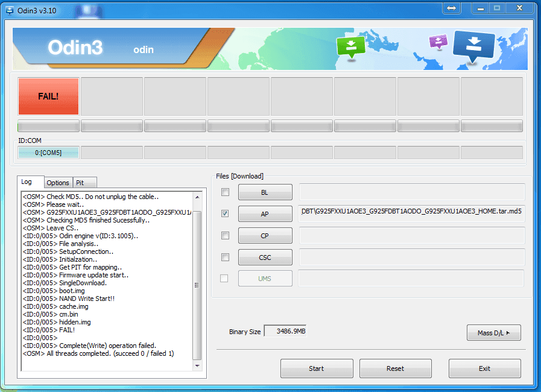Click 'Checking MD5 finished Sucessfully..' log line

click(86, 220)
